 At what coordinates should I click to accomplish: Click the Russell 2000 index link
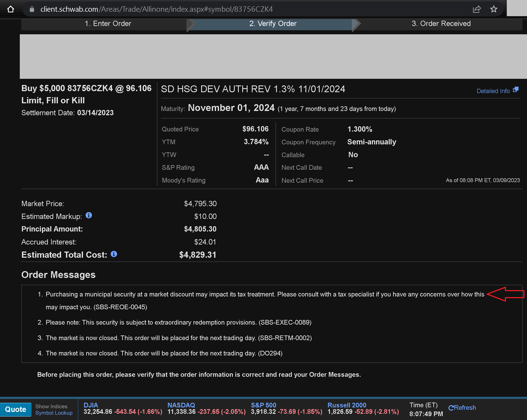(347, 405)
